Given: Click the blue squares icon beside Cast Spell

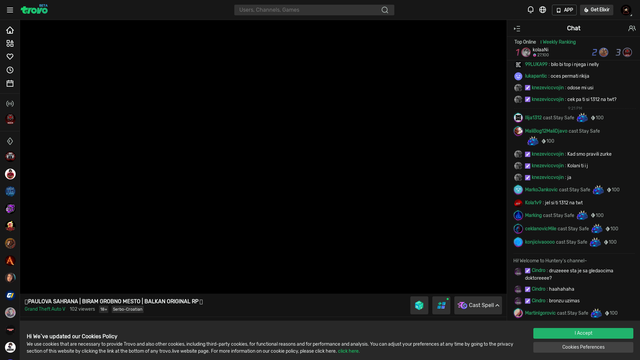Looking at the screenshot, I should 441,305.
